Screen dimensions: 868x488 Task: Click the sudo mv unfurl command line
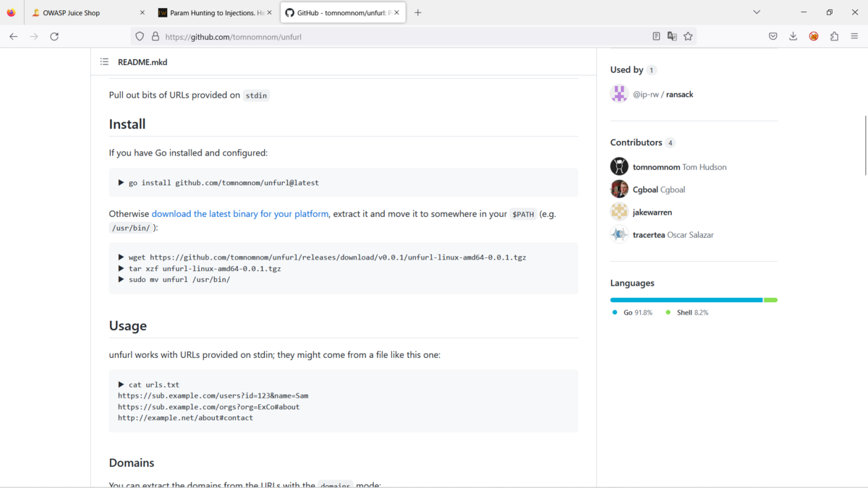[x=174, y=280]
